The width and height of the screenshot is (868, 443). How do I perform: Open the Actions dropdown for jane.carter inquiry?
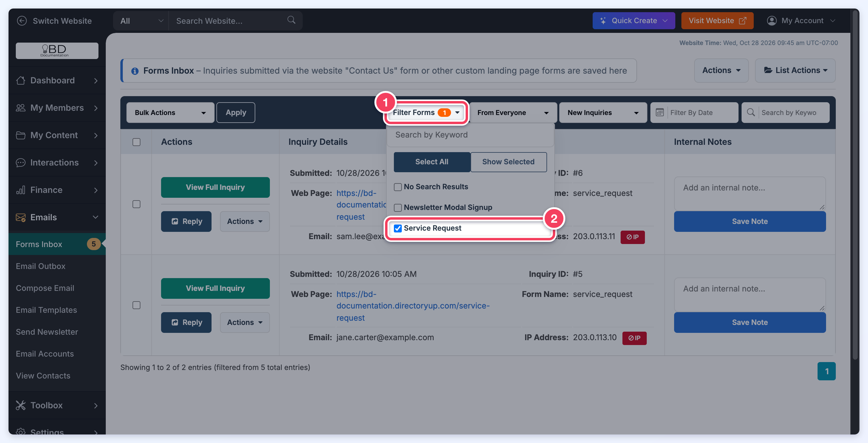[245, 322]
